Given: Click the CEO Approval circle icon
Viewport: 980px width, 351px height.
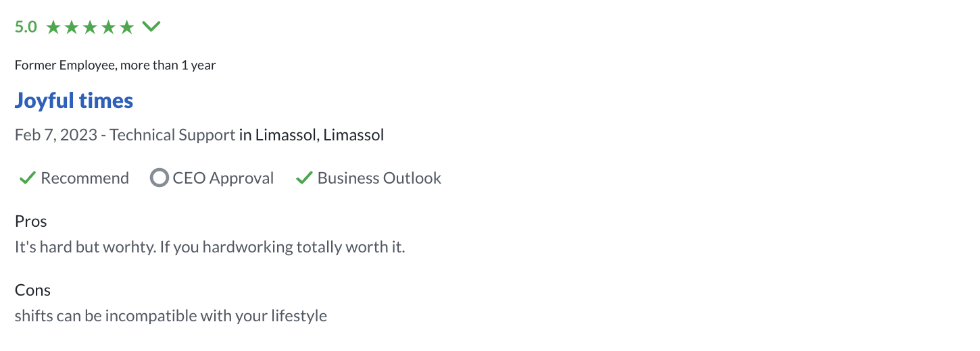Looking at the screenshot, I should tap(159, 178).
